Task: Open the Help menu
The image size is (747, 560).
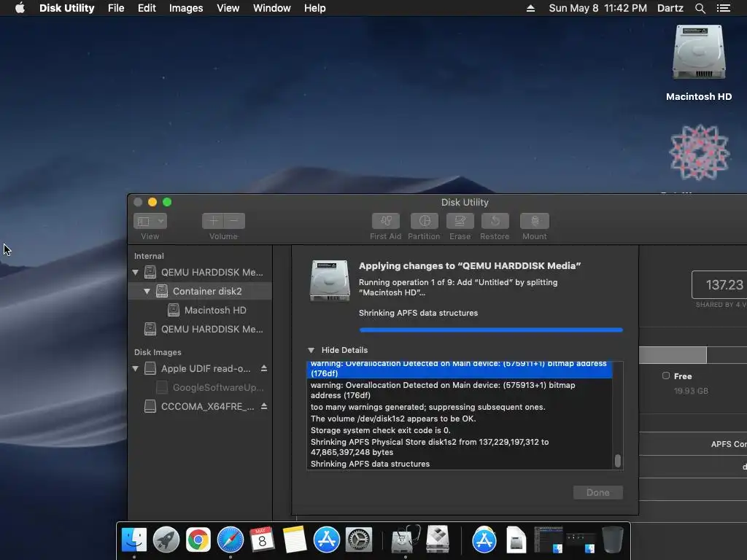Action: (x=315, y=8)
